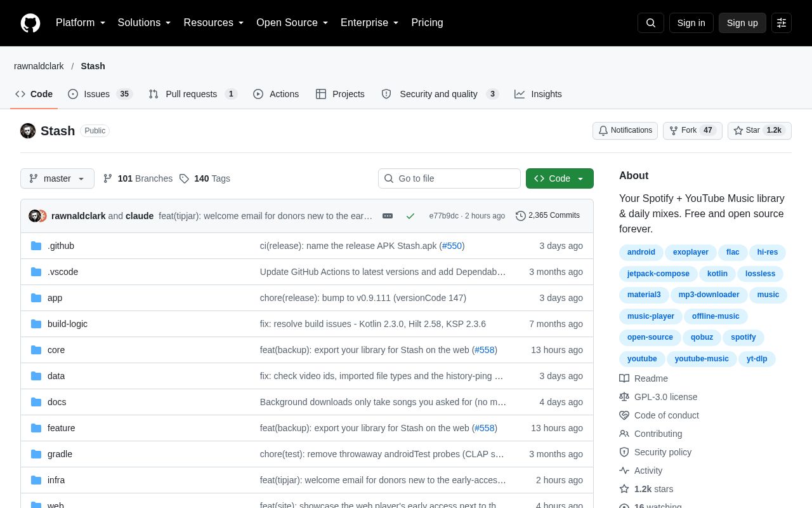Open the jetpack-compose topic tag
812x508 pixels.
pyautogui.click(x=658, y=274)
